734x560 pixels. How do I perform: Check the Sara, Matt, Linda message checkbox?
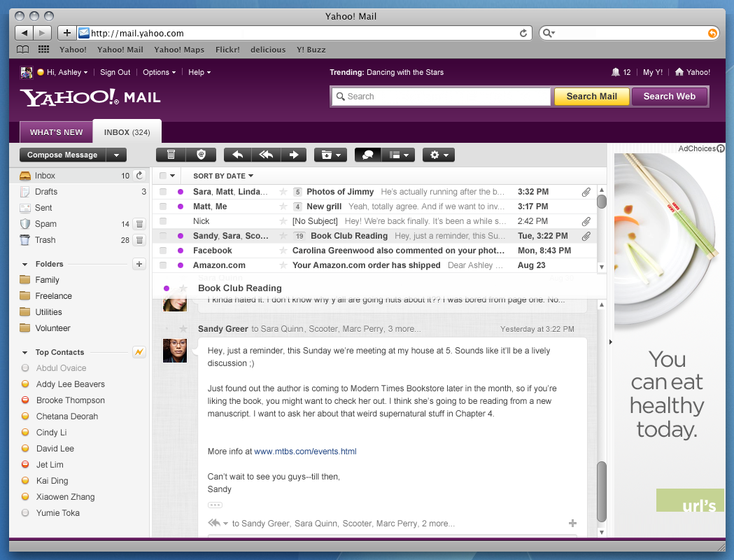163,192
